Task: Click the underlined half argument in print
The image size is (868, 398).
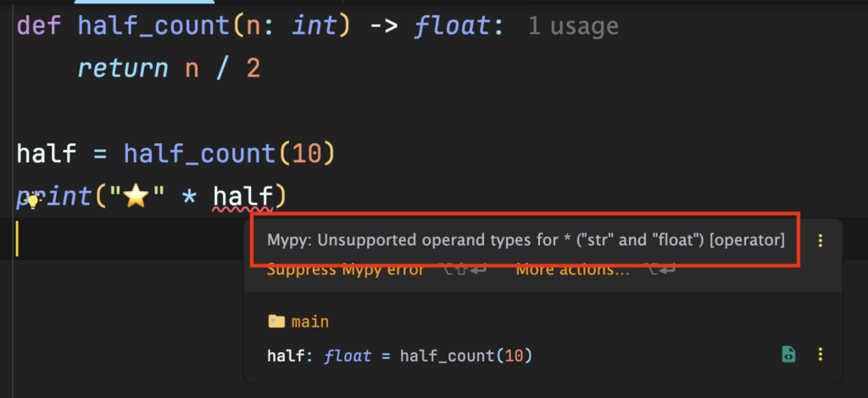Action: click(x=242, y=198)
